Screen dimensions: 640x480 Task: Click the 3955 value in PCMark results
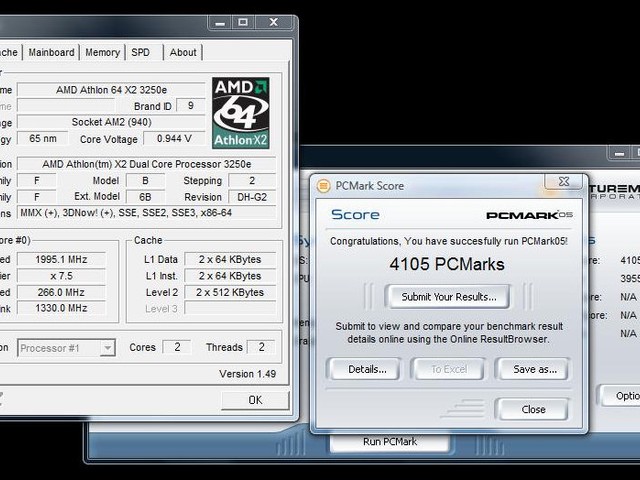630,278
